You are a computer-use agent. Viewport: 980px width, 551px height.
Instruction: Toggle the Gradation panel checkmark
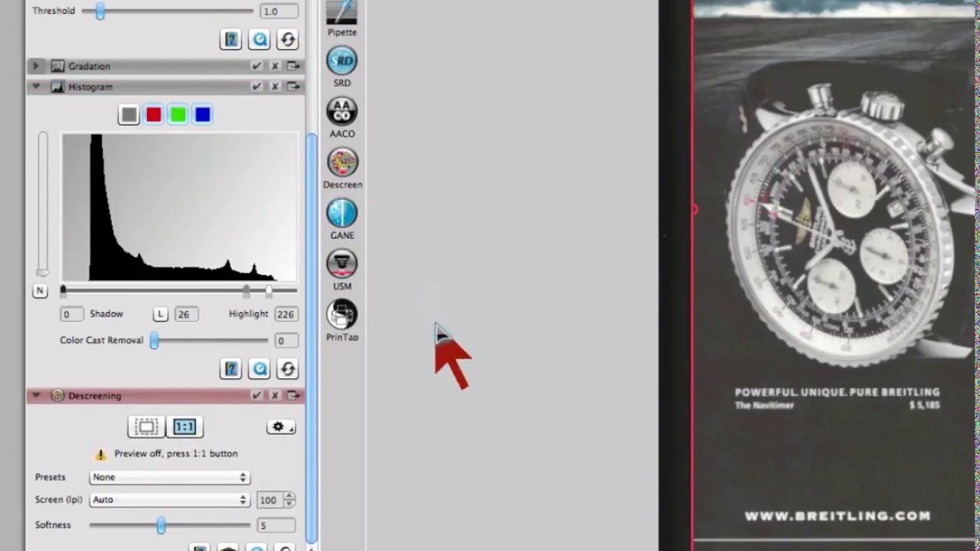point(256,67)
